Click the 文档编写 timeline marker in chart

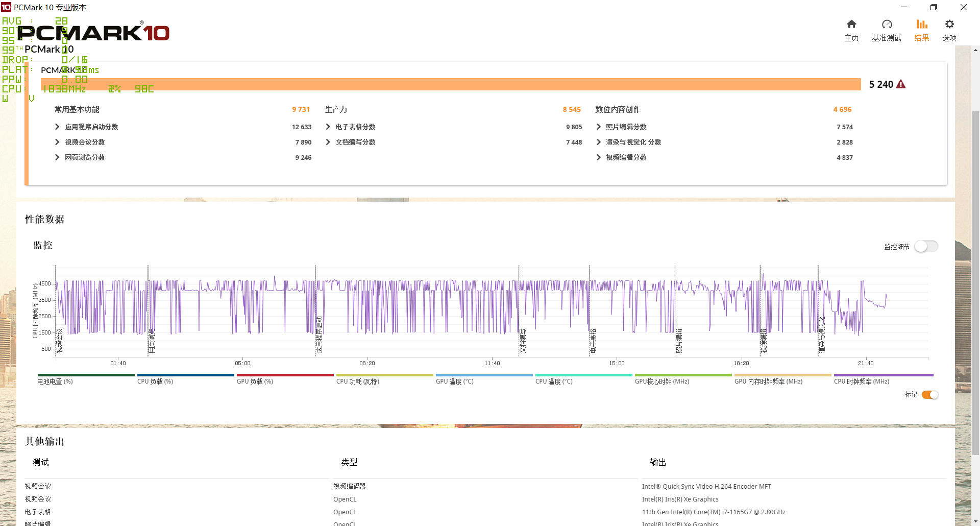[x=523, y=341]
